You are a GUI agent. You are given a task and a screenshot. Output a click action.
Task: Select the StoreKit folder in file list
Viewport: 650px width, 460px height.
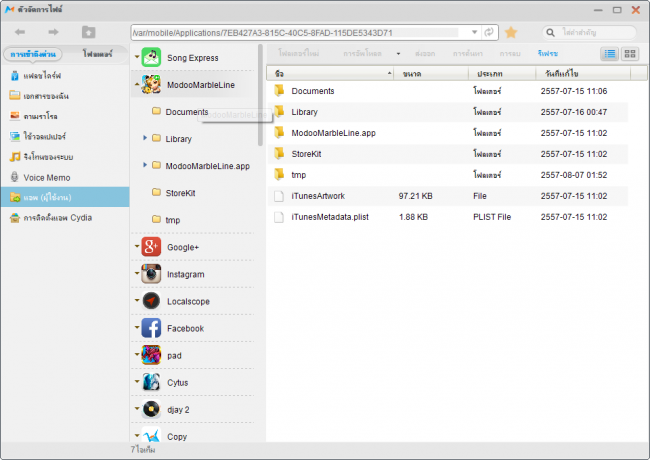[448, 154]
